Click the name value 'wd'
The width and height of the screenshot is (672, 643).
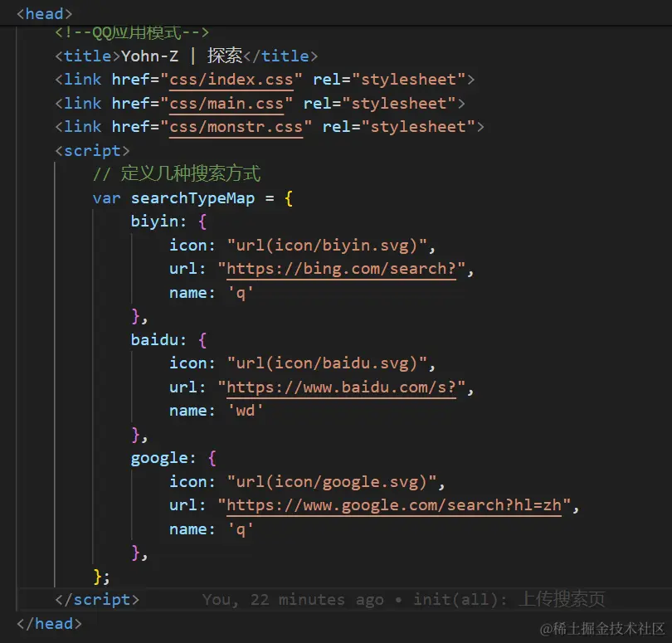(x=245, y=411)
